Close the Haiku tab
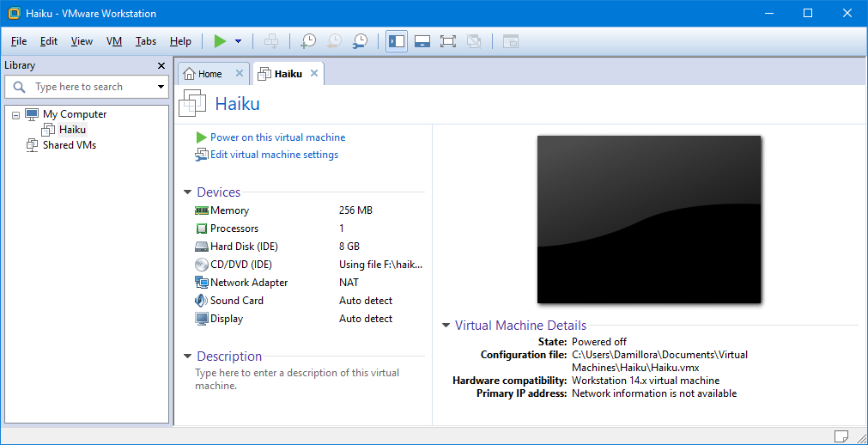868x445 pixels. [x=314, y=74]
